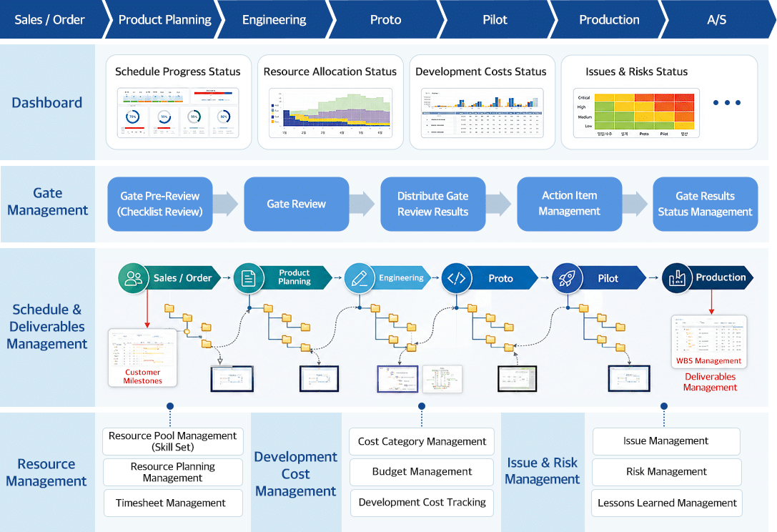
Task: Select the Production phase in top bar
Action: pos(609,19)
